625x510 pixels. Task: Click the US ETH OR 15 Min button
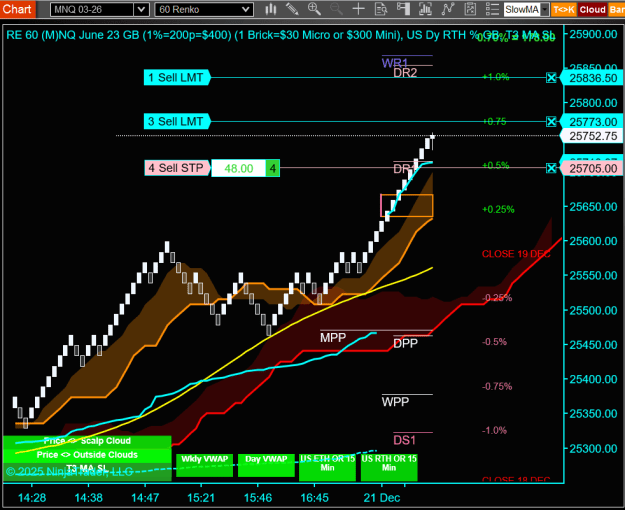[327, 465]
